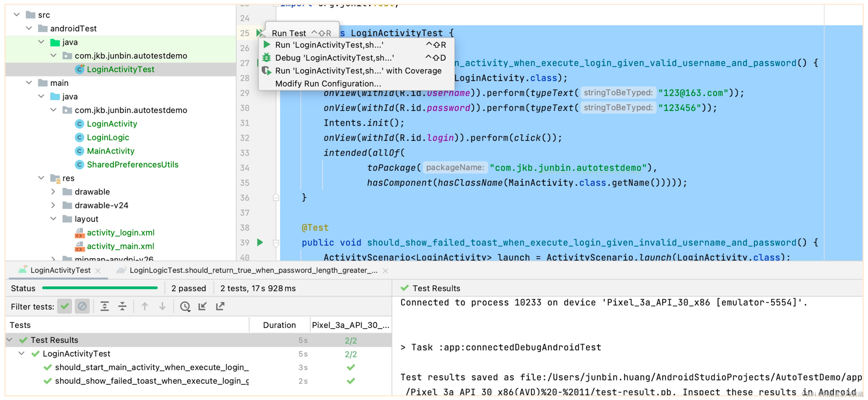Viewport: 868px width, 400px height.
Task: Click the Debug bug icon in popup menu
Action: (266, 57)
